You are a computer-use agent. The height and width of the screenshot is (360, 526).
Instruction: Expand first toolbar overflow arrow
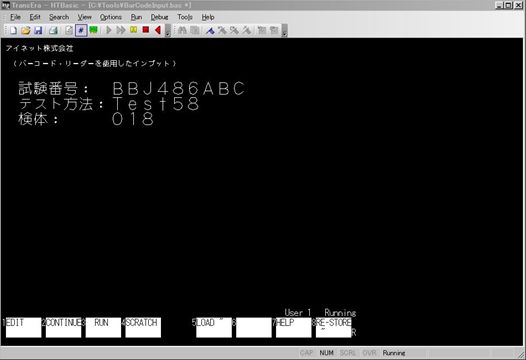coord(168,31)
